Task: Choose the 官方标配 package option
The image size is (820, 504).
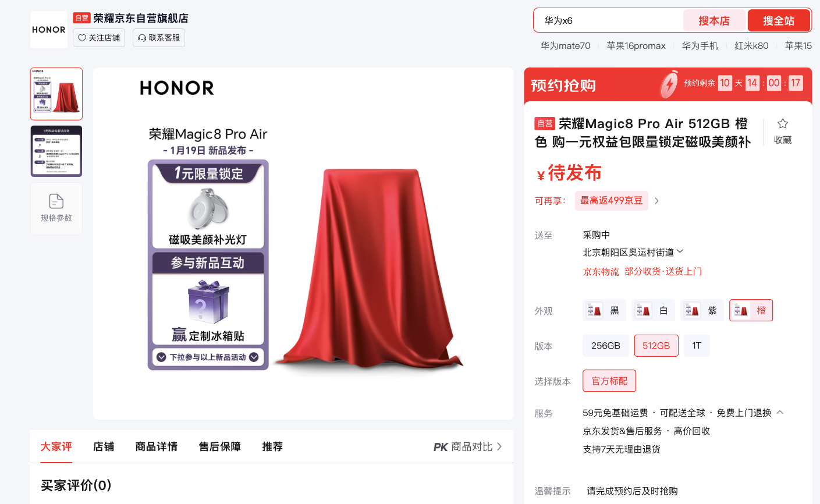Action: coord(609,381)
